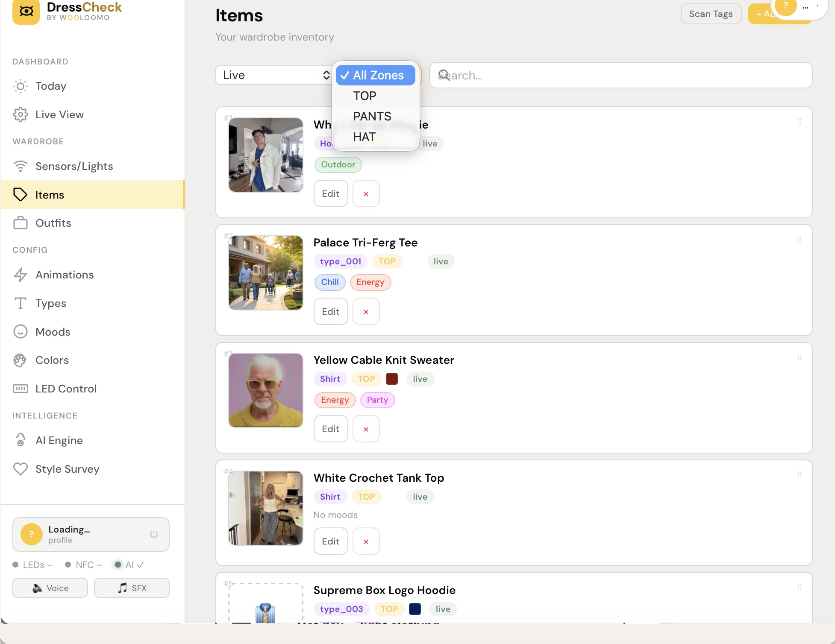
Task: Click the Items tag icon in sidebar
Action: pos(20,195)
